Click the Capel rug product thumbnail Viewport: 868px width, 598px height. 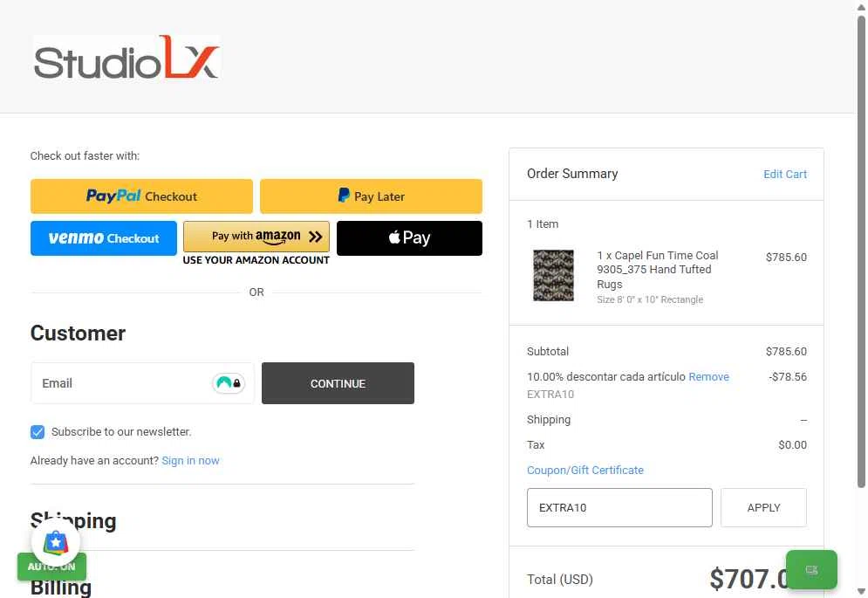(x=553, y=276)
